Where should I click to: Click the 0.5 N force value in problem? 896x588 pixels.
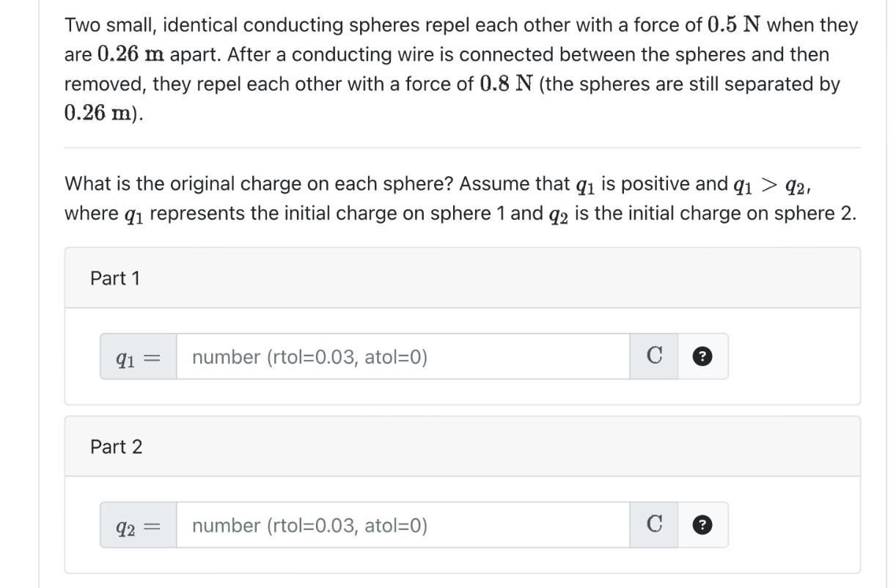click(734, 26)
